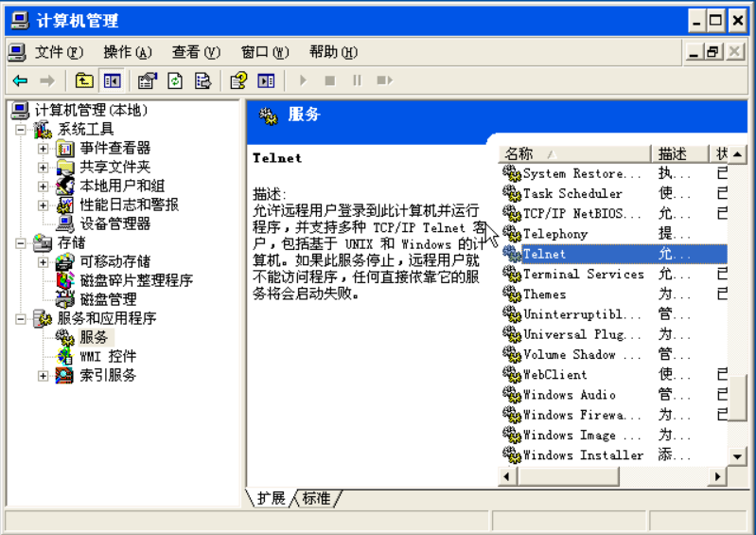This screenshot has height=535, width=756.
Task: Select the 设备管理器 tree item
Action: pyautogui.click(x=115, y=223)
